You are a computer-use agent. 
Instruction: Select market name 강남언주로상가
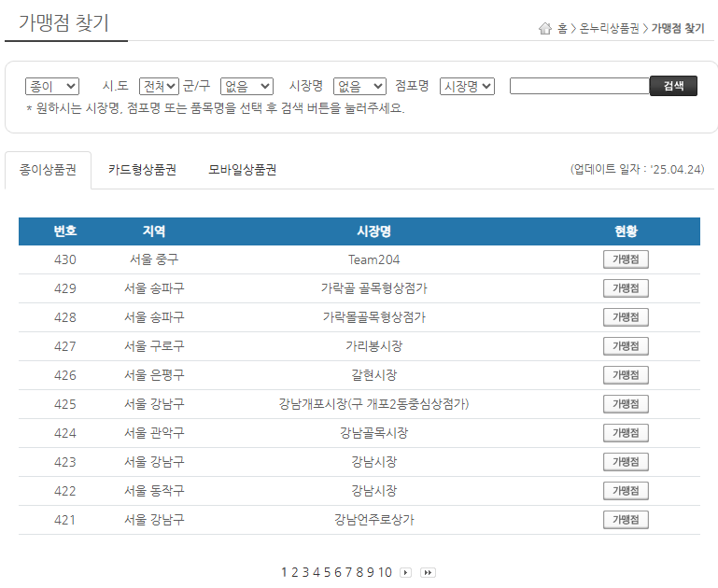[374, 519]
